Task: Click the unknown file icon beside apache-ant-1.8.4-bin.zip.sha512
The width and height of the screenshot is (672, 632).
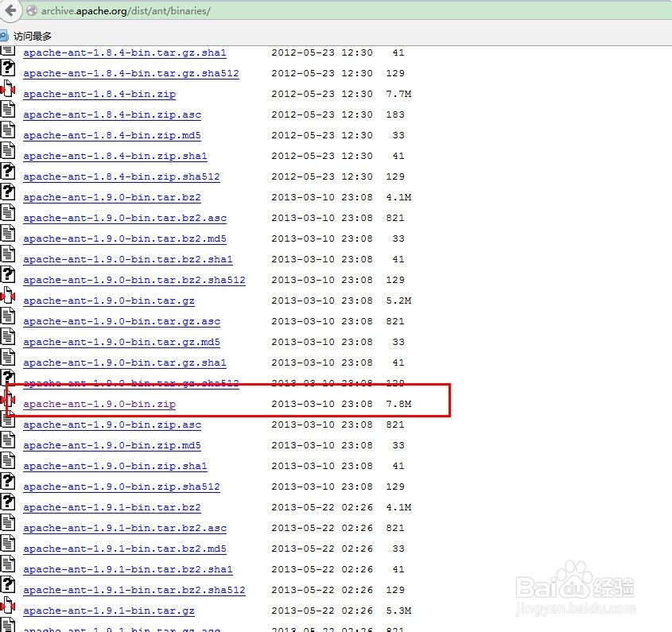Action: pyautogui.click(x=8, y=172)
